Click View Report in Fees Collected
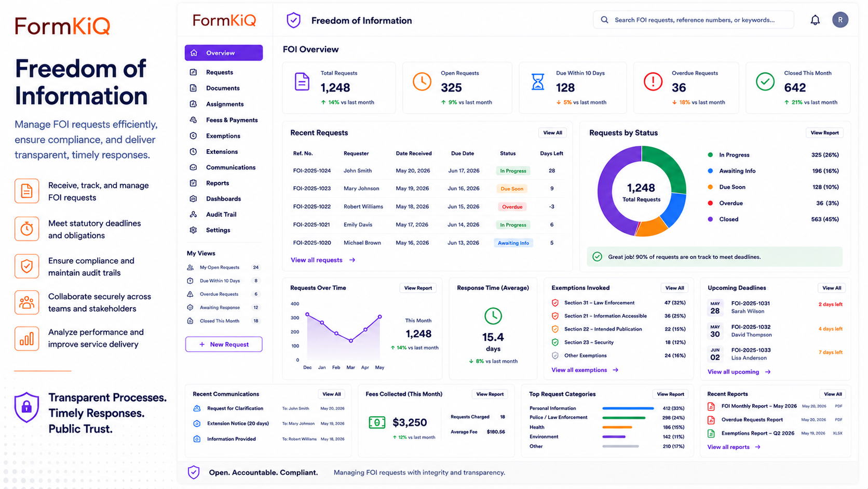Viewport: 868px width, 489px height. click(x=490, y=394)
